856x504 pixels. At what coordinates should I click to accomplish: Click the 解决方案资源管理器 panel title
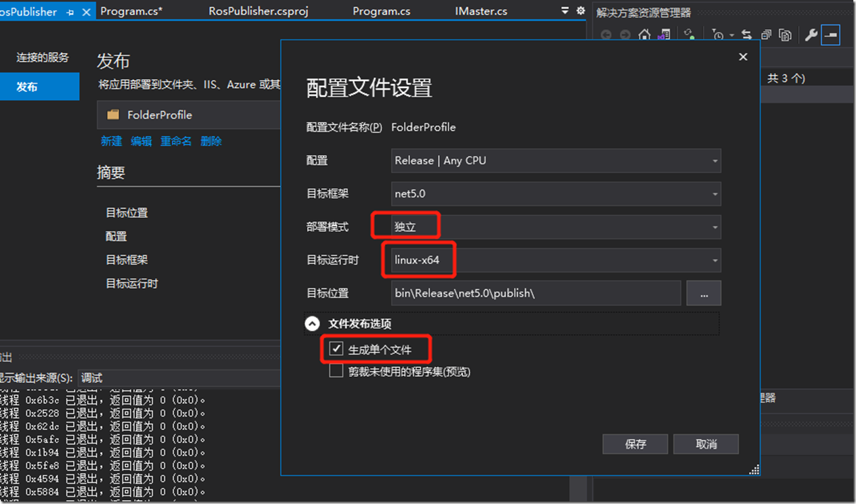point(644,12)
